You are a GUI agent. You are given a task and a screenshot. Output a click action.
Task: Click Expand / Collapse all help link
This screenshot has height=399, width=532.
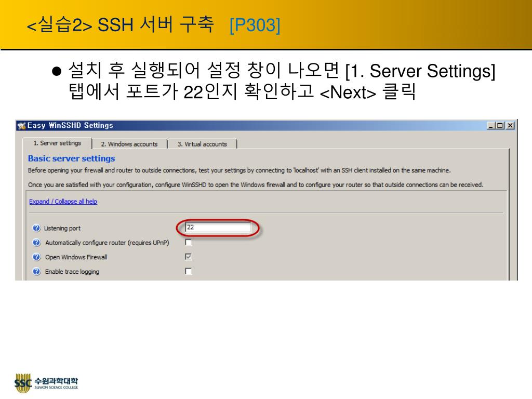(63, 202)
